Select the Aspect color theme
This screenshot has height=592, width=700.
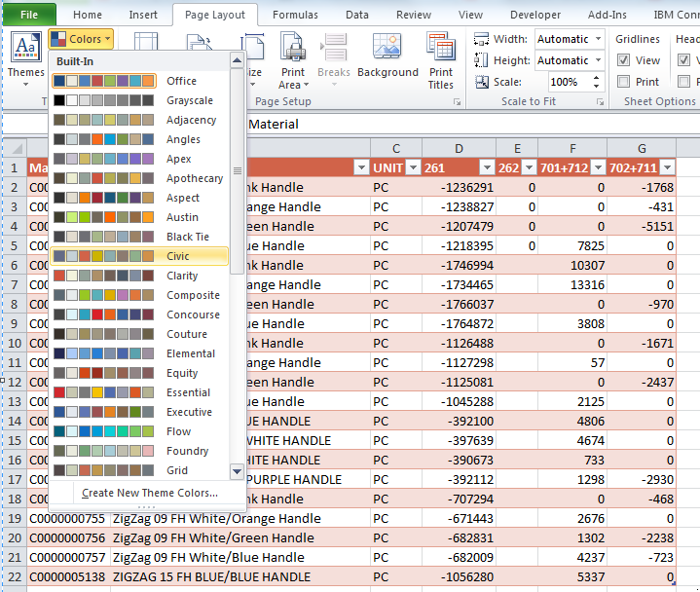(140, 198)
